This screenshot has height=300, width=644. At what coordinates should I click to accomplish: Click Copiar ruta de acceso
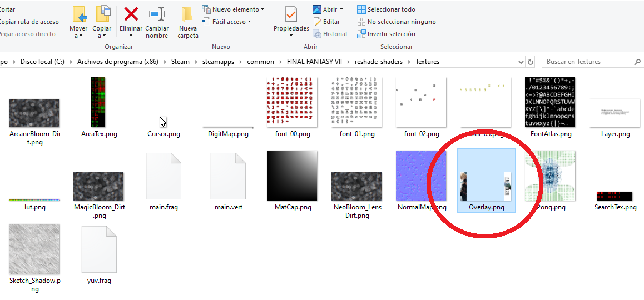click(29, 22)
